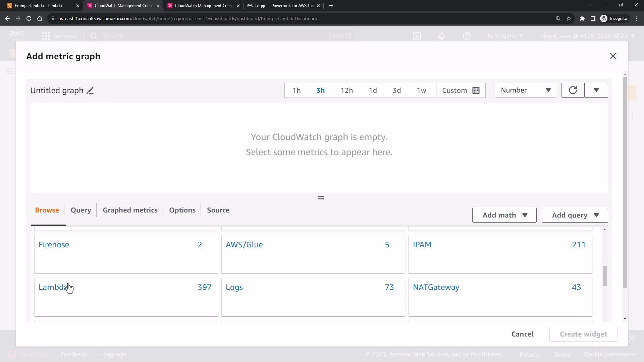Open the Number widget type dropdown
Image resolution: width=644 pixels, height=362 pixels.
point(525,90)
